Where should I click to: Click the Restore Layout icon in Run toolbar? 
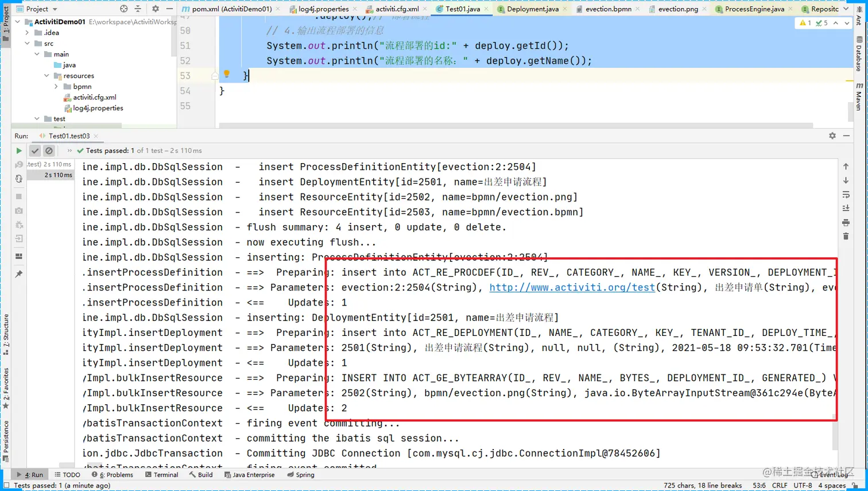[x=19, y=256]
